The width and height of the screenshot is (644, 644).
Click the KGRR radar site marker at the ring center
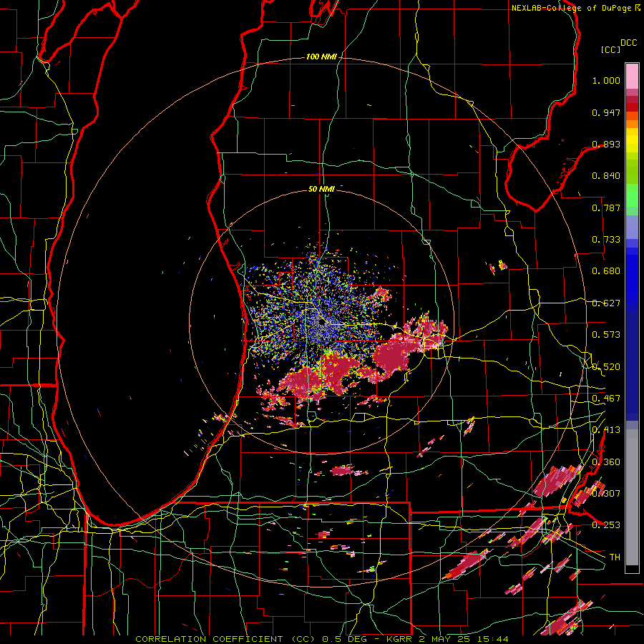(322, 323)
